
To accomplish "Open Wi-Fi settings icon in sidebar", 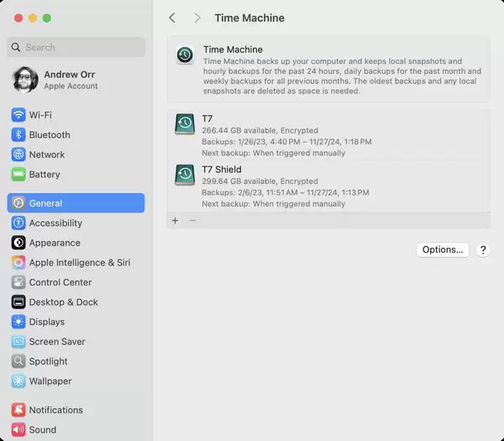I will click(x=18, y=115).
